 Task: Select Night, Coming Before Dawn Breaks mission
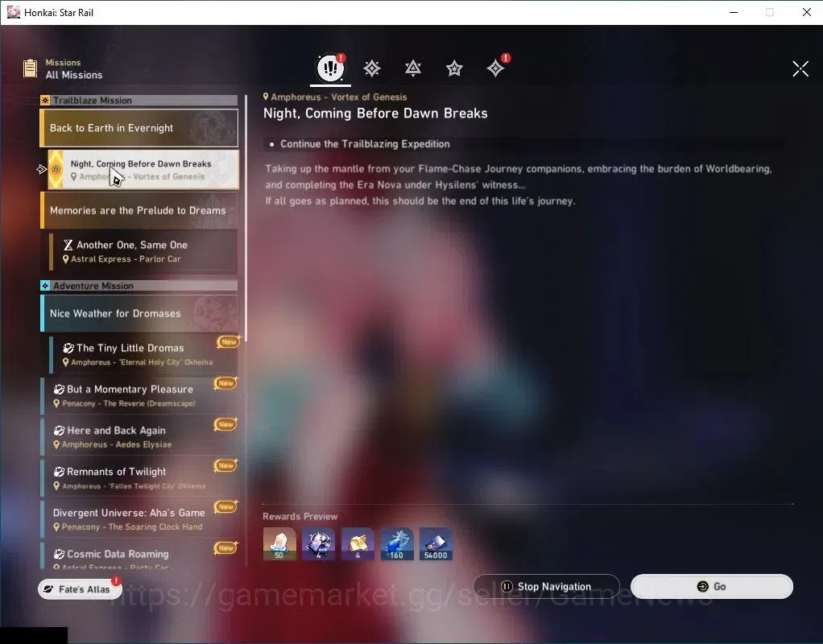[143, 170]
